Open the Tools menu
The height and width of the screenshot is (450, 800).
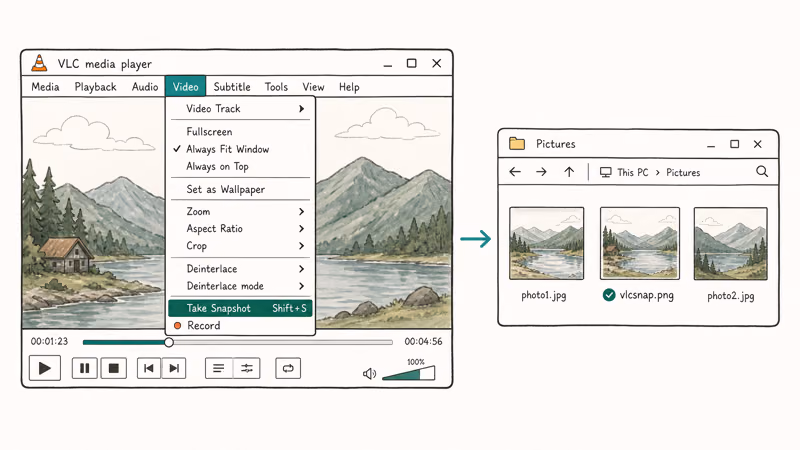pos(276,87)
